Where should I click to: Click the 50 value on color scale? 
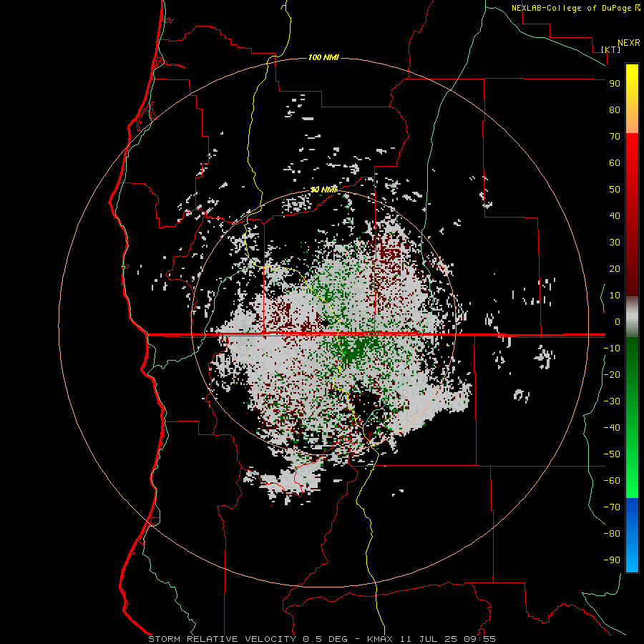[615, 190]
